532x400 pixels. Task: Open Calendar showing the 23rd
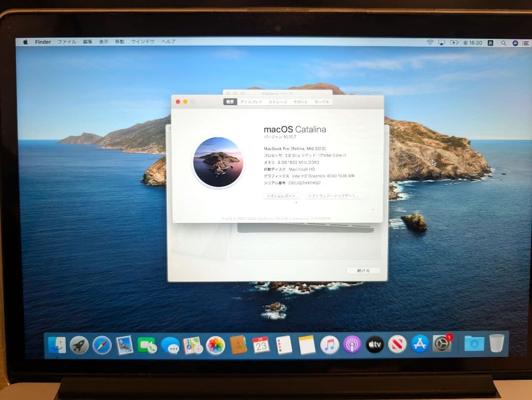261,344
